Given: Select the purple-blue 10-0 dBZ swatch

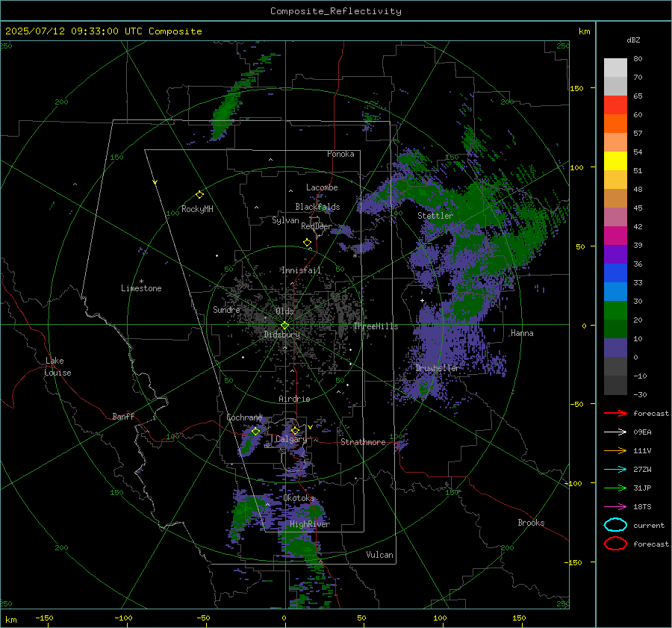Looking at the screenshot, I should tap(615, 348).
